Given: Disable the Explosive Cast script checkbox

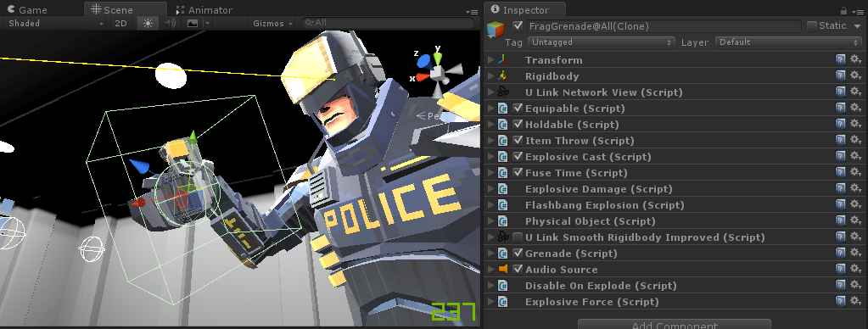Looking at the screenshot, I should 518,156.
